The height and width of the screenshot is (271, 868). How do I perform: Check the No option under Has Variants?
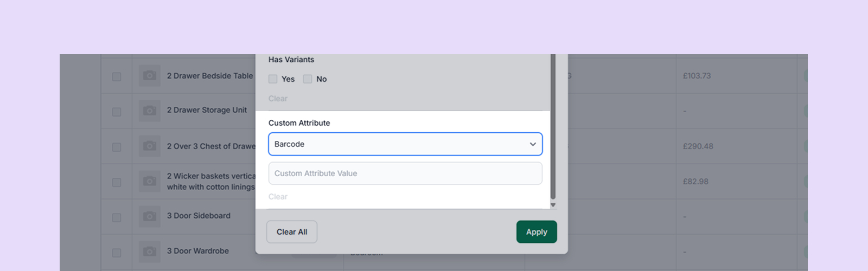(308, 79)
